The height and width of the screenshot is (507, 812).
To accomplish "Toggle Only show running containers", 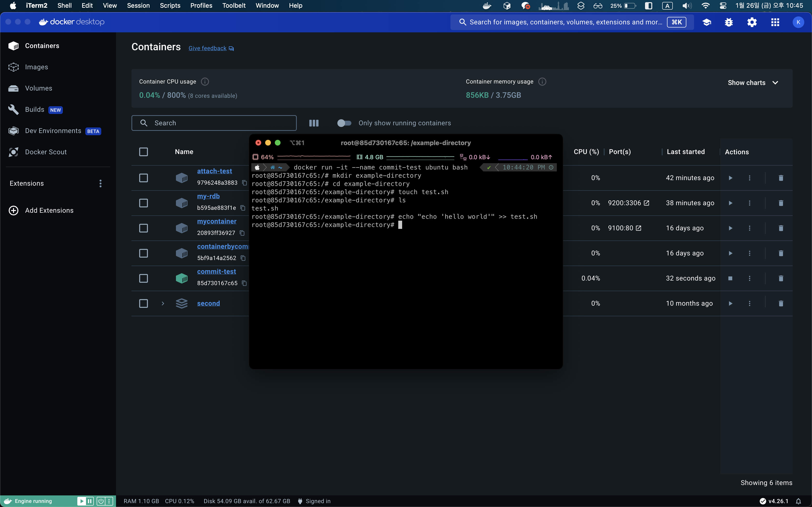I will 344,123.
